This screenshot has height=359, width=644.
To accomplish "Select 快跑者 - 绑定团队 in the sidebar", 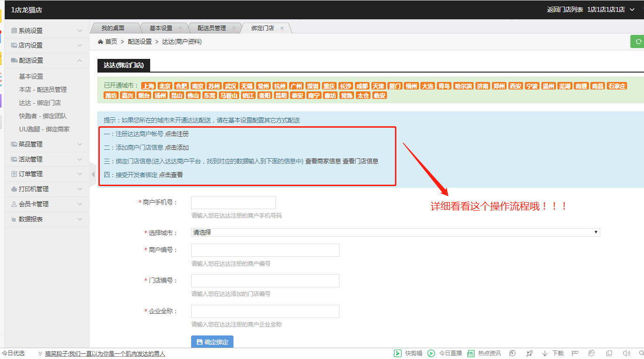I will (x=43, y=116).
